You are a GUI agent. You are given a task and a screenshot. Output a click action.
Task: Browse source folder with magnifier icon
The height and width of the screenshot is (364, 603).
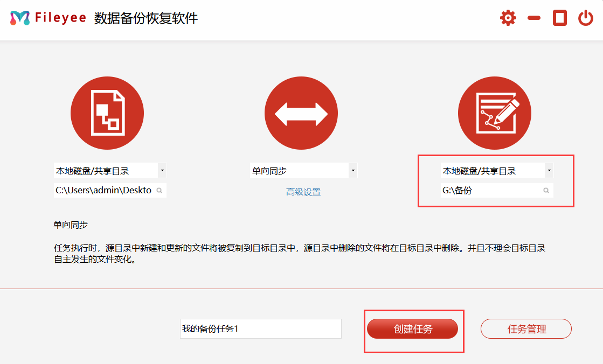[160, 191]
